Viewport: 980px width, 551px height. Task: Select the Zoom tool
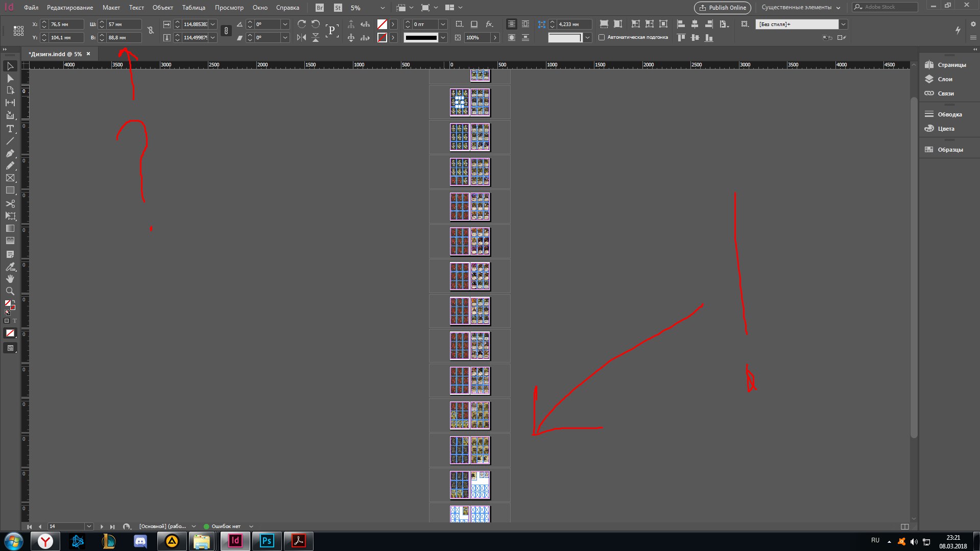pyautogui.click(x=10, y=291)
